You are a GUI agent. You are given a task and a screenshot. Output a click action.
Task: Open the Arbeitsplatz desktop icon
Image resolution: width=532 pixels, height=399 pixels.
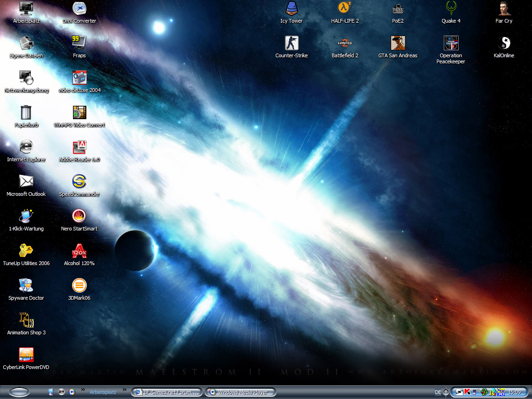(26, 12)
